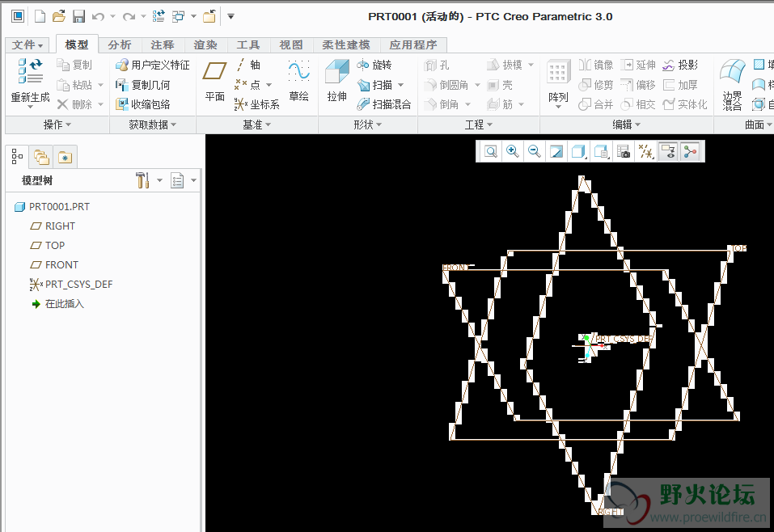Expand the 形状 group dropdown

(x=368, y=125)
